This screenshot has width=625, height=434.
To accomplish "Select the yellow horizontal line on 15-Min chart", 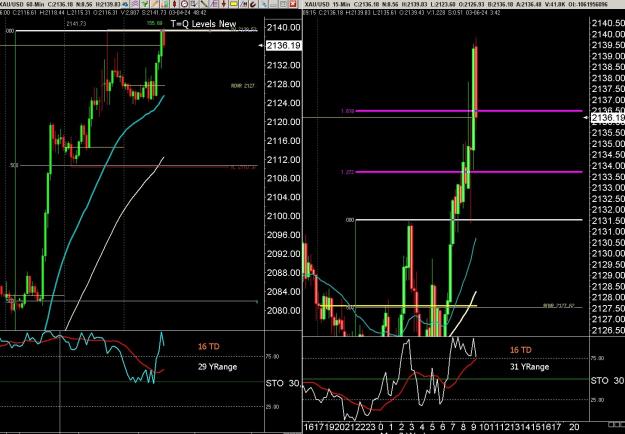I will (398, 306).
